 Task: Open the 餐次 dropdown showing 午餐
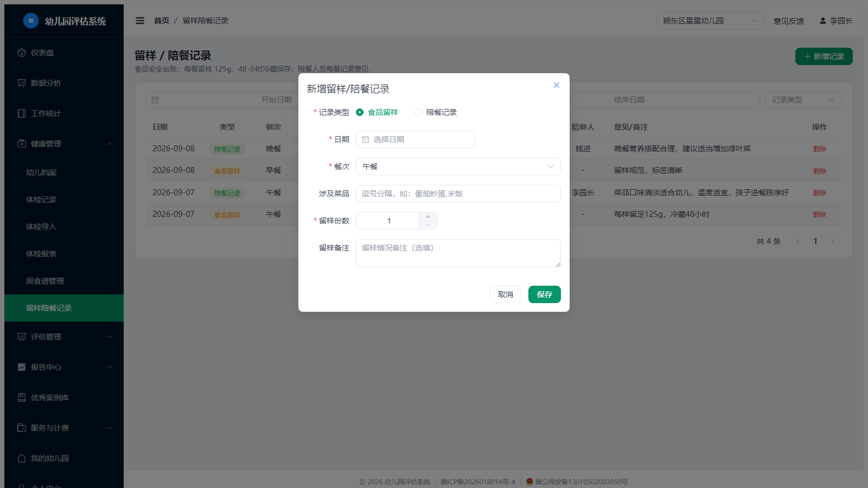point(458,166)
